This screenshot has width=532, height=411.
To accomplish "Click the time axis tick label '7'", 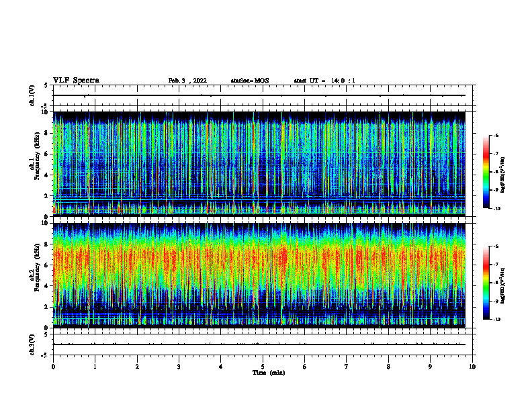I will pos(347,367).
